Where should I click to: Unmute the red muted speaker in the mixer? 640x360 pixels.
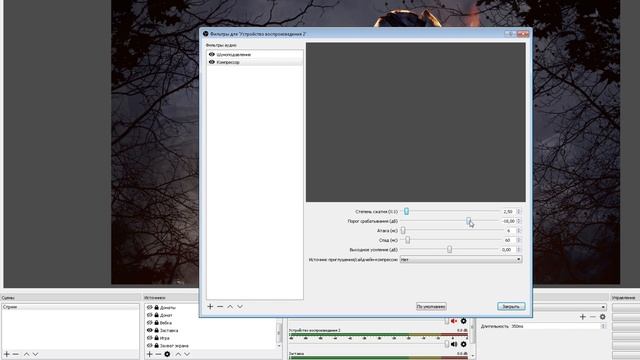(454, 321)
